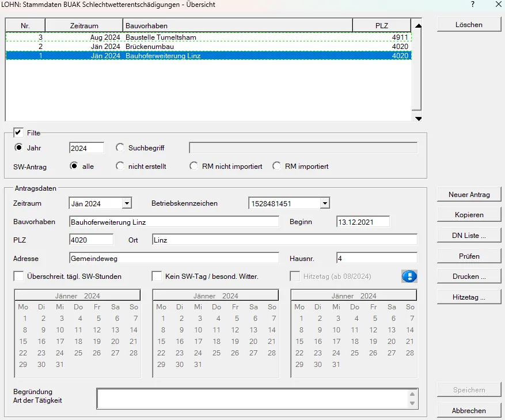Select the Suchbegriff radio button
This screenshot has width=505, height=420.
[x=120, y=147]
